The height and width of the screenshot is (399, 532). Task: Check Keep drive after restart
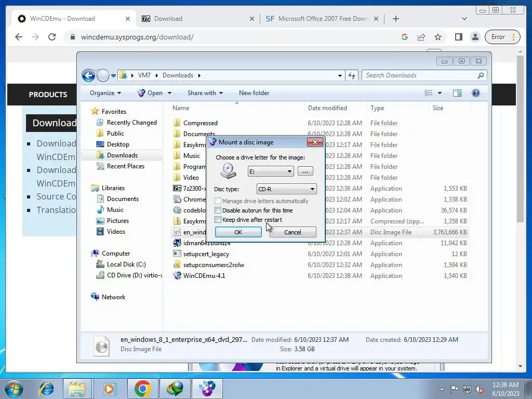coord(218,220)
